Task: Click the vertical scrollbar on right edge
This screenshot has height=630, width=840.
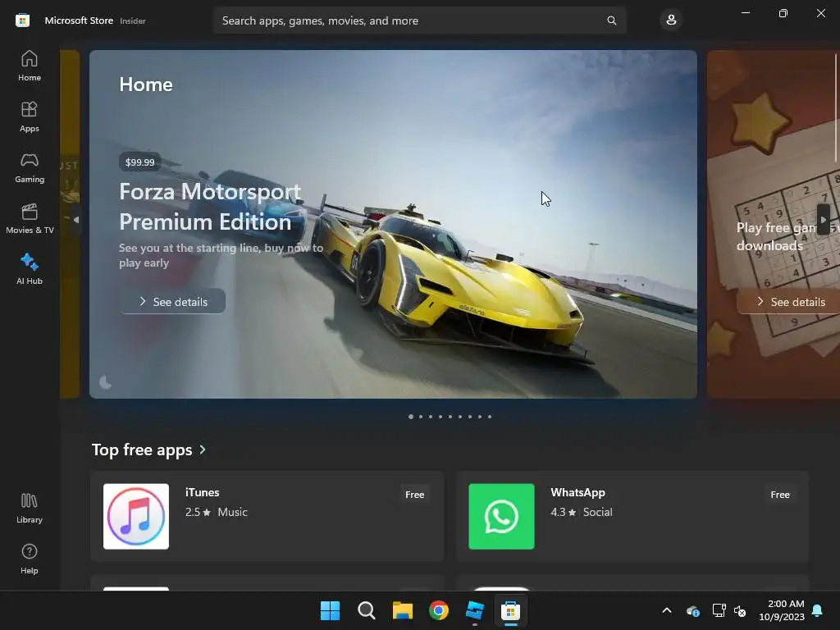Action: pyautogui.click(x=836, y=107)
